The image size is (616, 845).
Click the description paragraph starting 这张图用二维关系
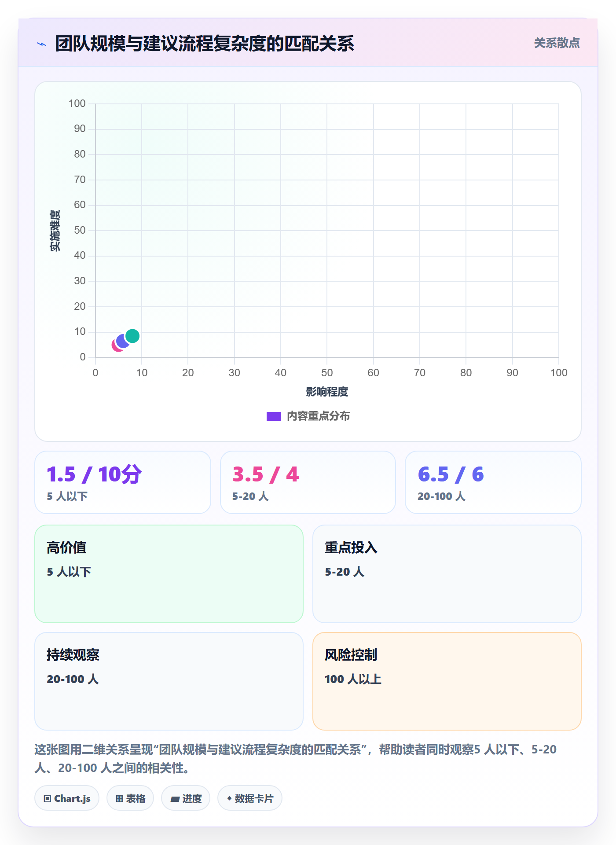pyautogui.click(x=296, y=759)
